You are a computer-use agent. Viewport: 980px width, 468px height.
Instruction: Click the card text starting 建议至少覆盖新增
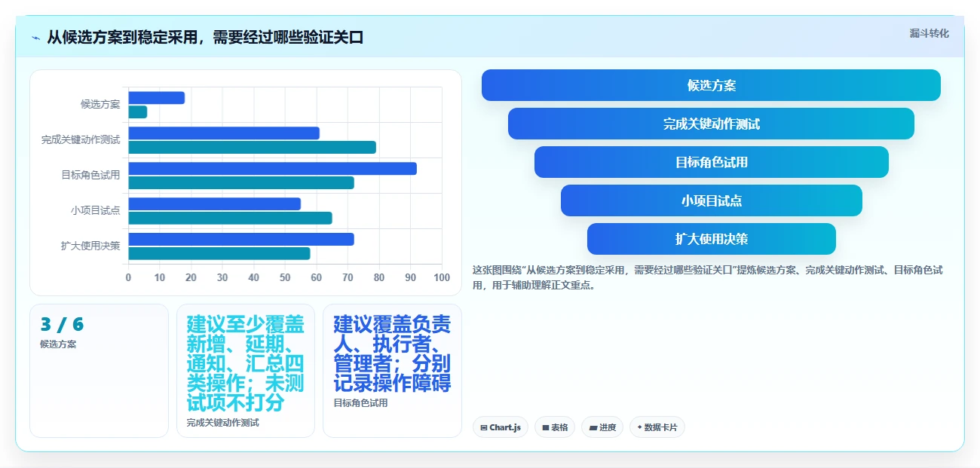[245, 363]
